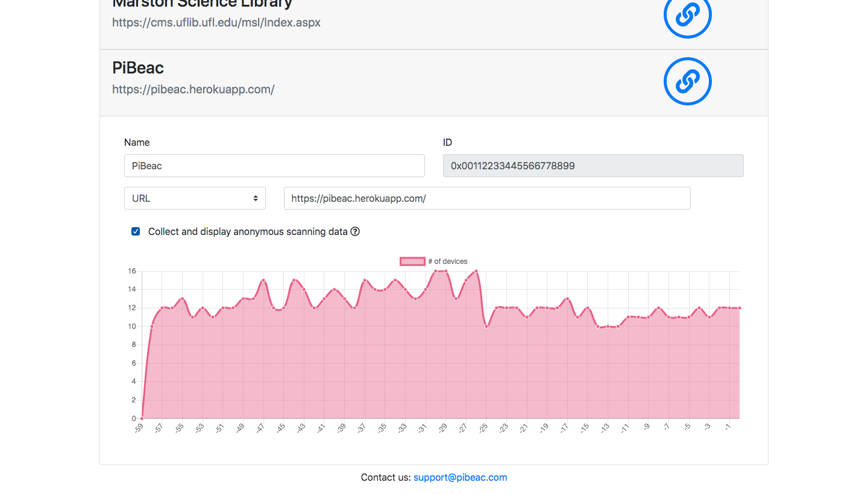This screenshot has height=494, width=868.
Task: Uncheck the collect anonymous scanning data checkbox
Action: pos(136,231)
